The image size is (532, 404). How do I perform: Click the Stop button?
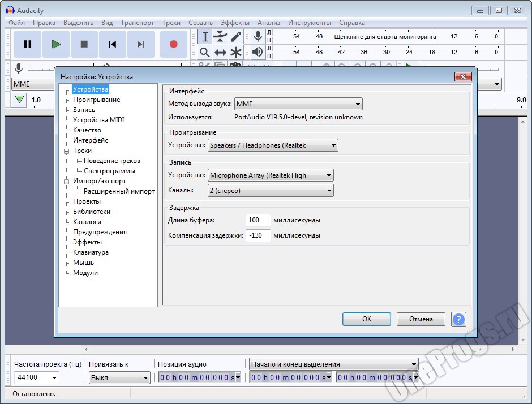[x=84, y=44]
